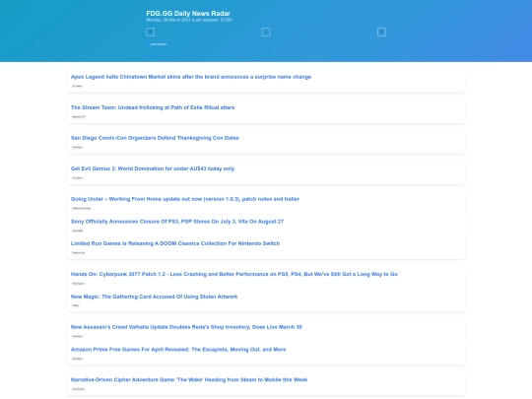Click source tag under Assassin's Creed Valhalla headline
The height and width of the screenshot is (399, 532).
[77, 336]
